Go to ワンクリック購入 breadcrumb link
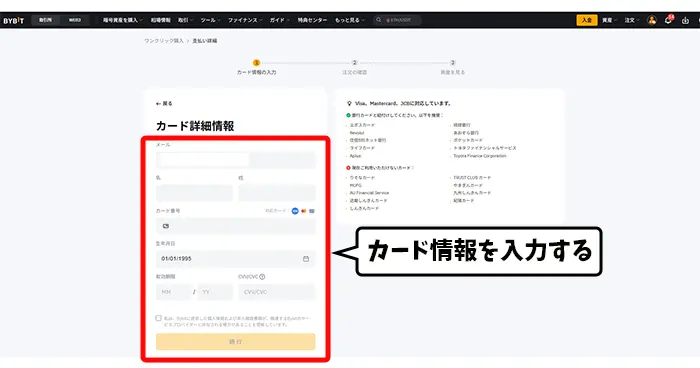The width and height of the screenshot is (700, 368). 164,41
